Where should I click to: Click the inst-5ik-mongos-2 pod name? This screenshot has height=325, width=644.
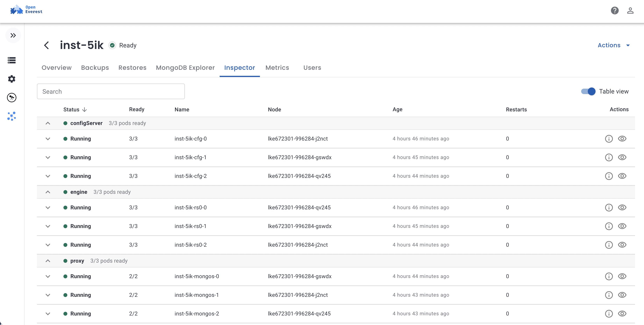(197, 314)
